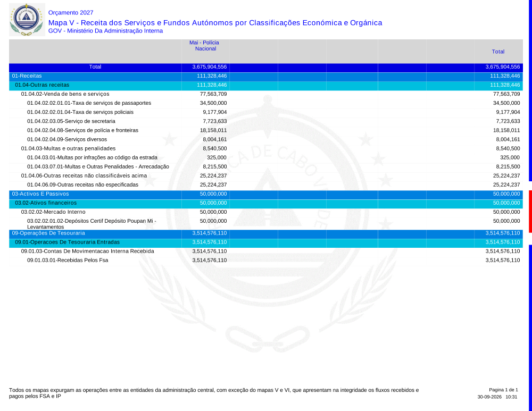Click the '30-09-2026' date in the footer
The image size is (532, 411).
tap(489, 397)
